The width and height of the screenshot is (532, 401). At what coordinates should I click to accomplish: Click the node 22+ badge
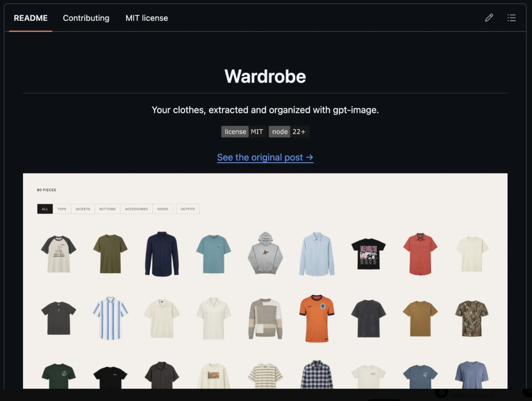click(289, 132)
